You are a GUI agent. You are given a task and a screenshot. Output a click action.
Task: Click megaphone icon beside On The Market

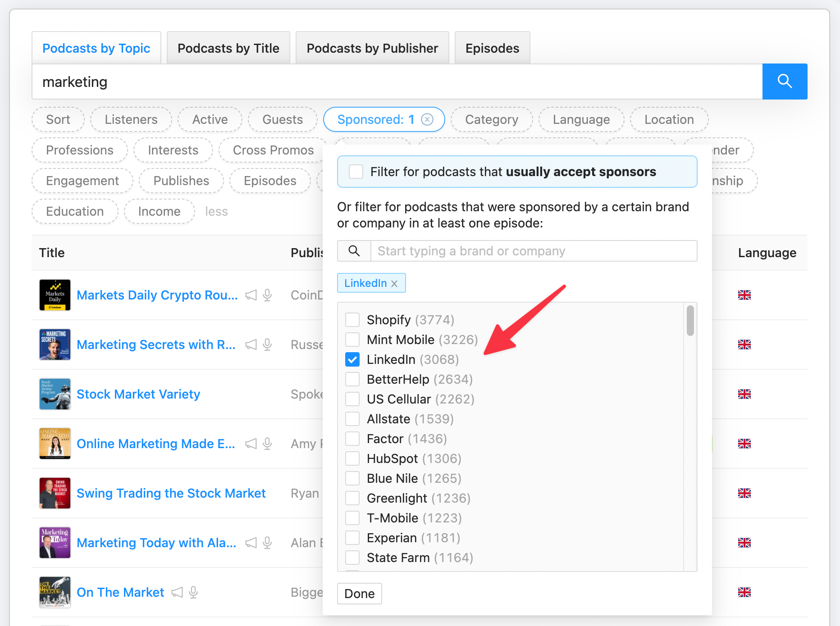(x=177, y=592)
